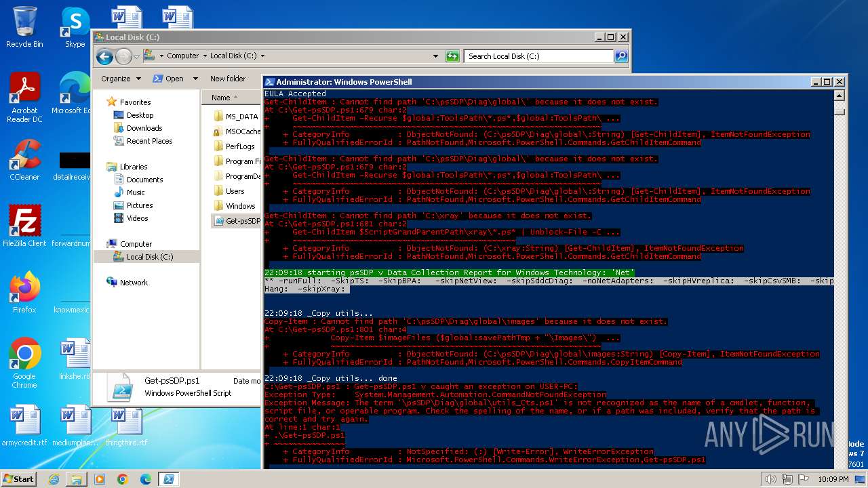Open the Skype desktop shortcut
Viewport: 868px width, 488px height.
click(75, 27)
